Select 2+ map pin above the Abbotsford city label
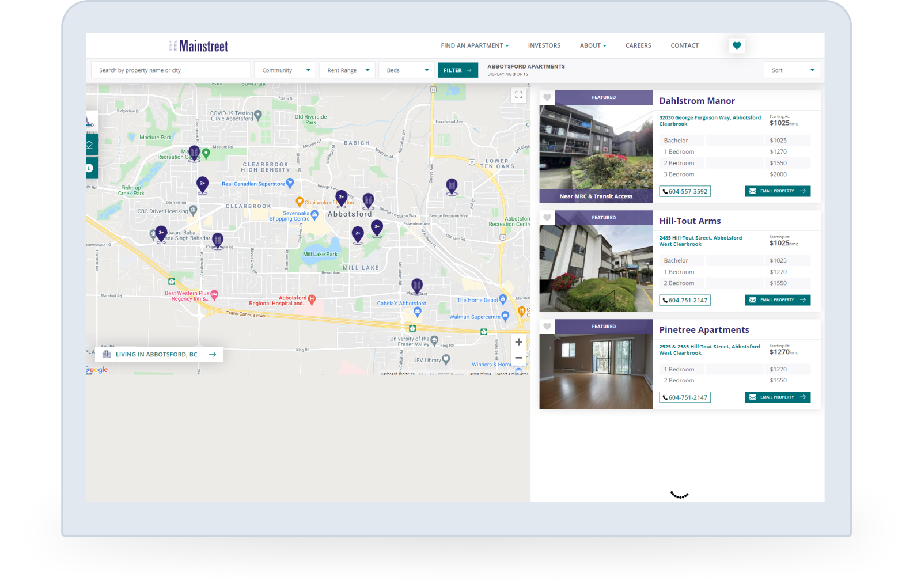 [341, 198]
